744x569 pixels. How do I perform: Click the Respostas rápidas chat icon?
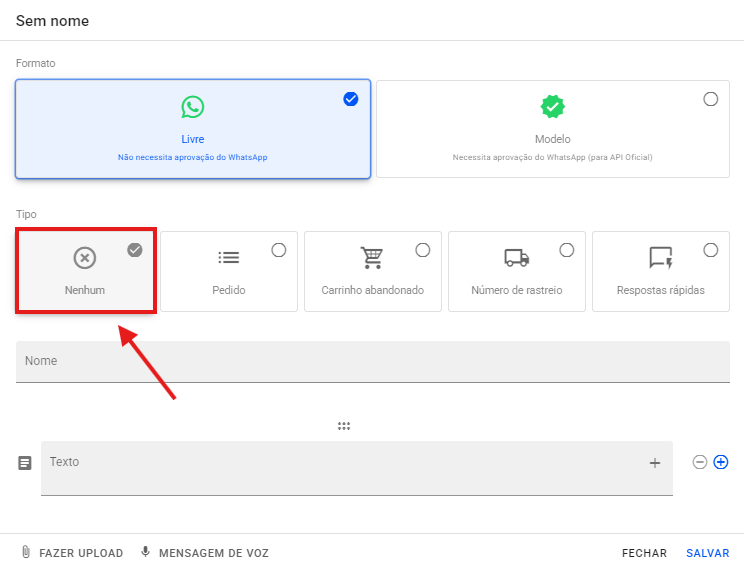(661, 258)
